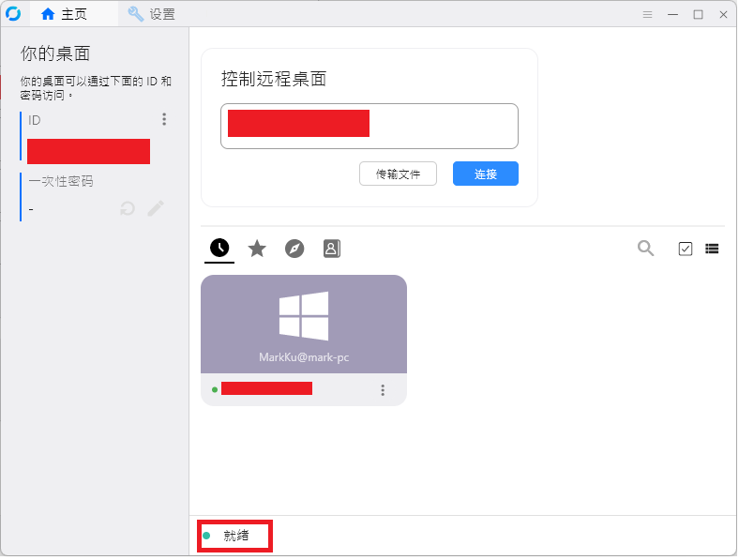
Task: Click the 连接 button
Action: pyautogui.click(x=485, y=174)
